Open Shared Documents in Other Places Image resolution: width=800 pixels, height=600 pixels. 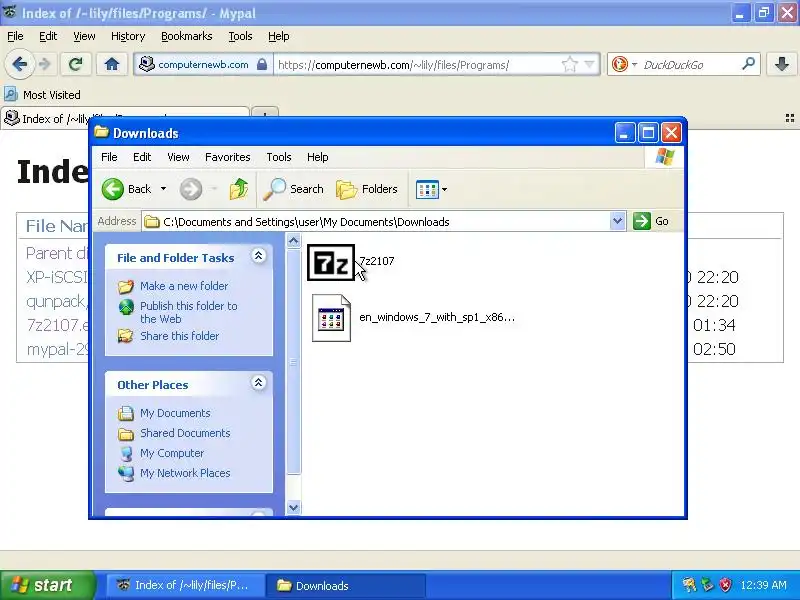point(185,433)
